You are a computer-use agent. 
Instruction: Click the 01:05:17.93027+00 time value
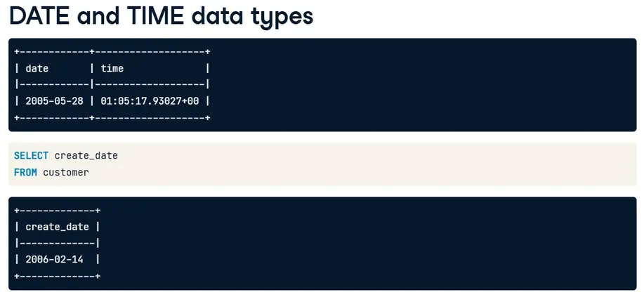coord(150,101)
